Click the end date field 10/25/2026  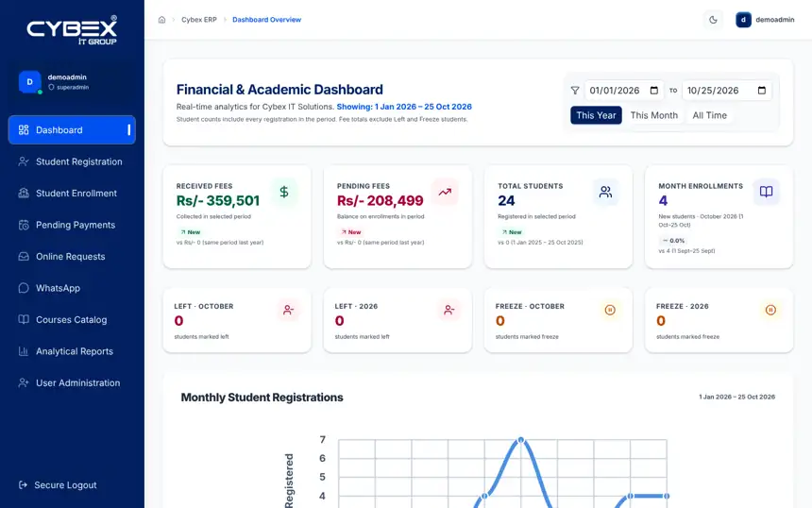pyautogui.click(x=727, y=91)
